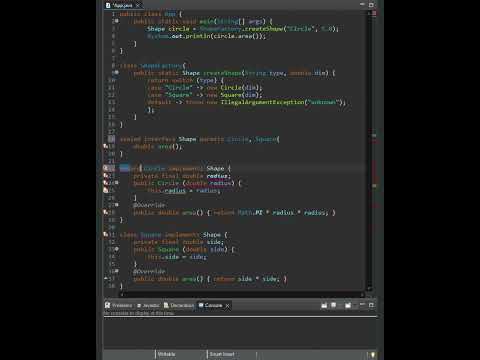This screenshot has height=360, width=480.
Task: Maximize the Console panel
Action: pos(371,305)
